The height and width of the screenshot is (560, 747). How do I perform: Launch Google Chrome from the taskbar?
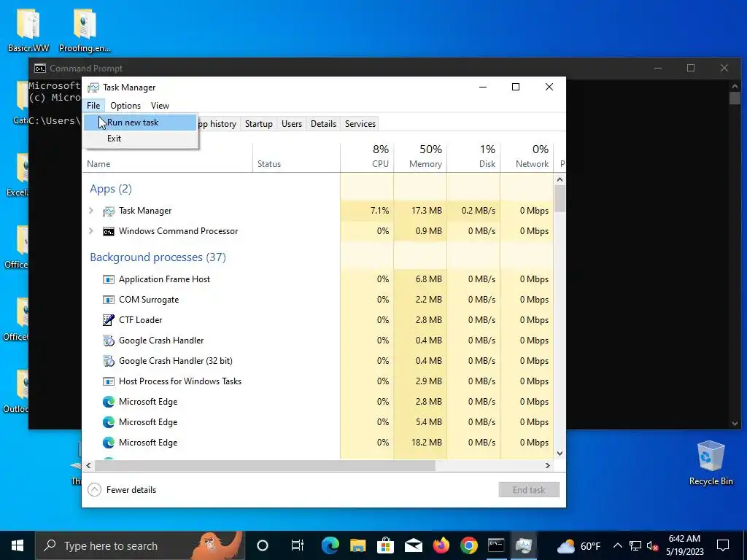[469, 545]
